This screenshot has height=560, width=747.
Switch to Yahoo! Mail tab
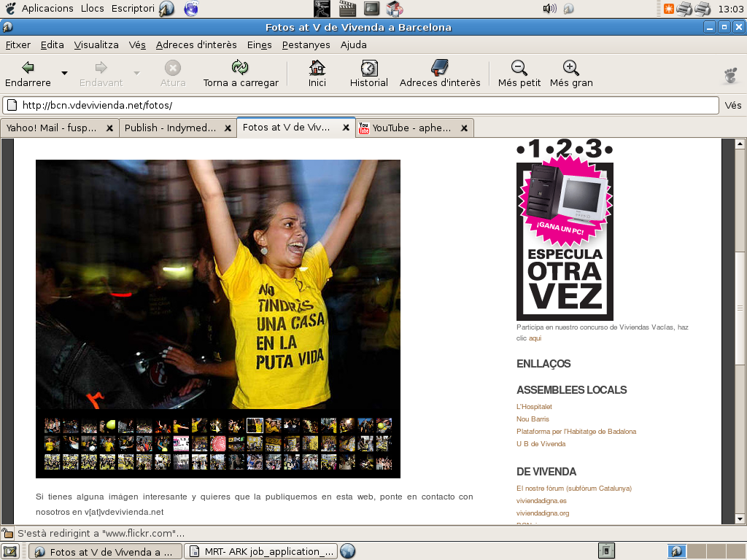51,128
